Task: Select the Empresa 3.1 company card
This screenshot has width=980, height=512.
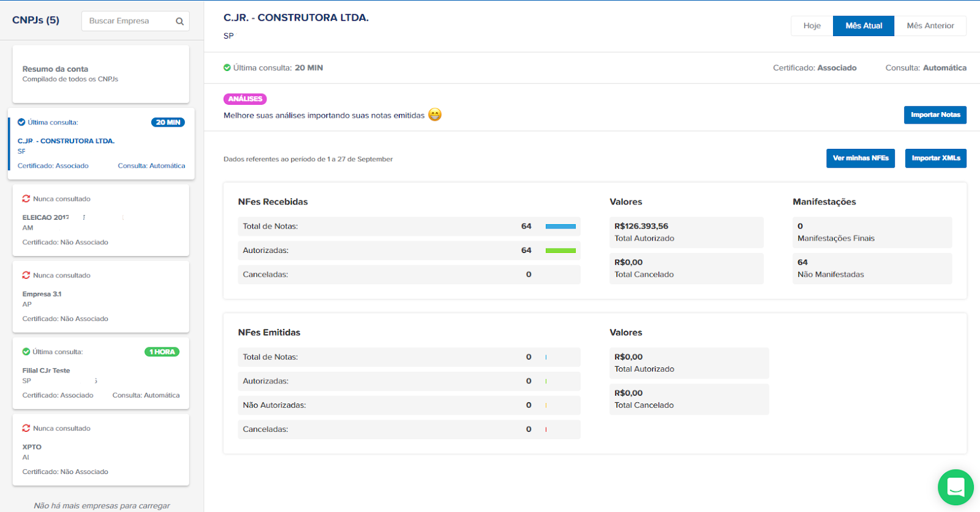Action: pyautogui.click(x=101, y=297)
